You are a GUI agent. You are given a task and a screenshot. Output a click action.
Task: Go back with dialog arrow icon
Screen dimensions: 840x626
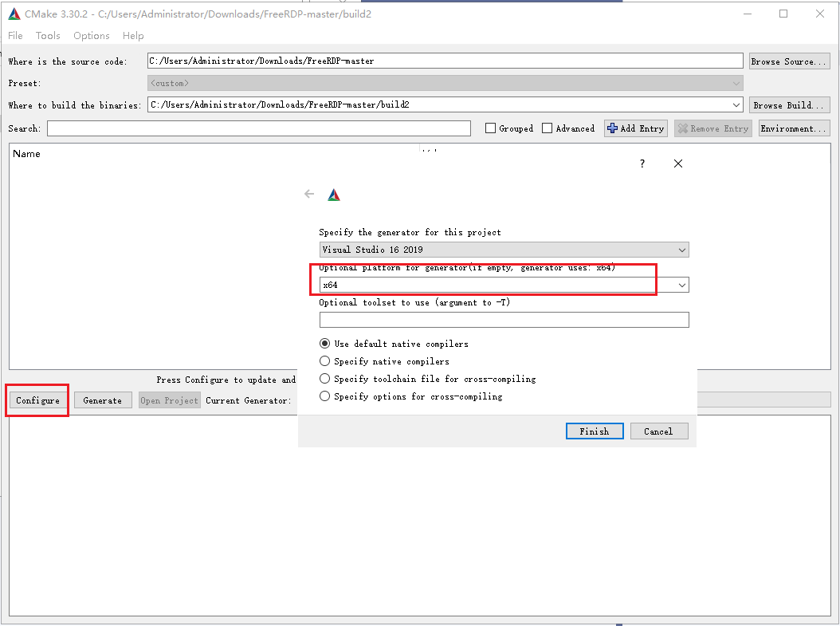coord(309,194)
